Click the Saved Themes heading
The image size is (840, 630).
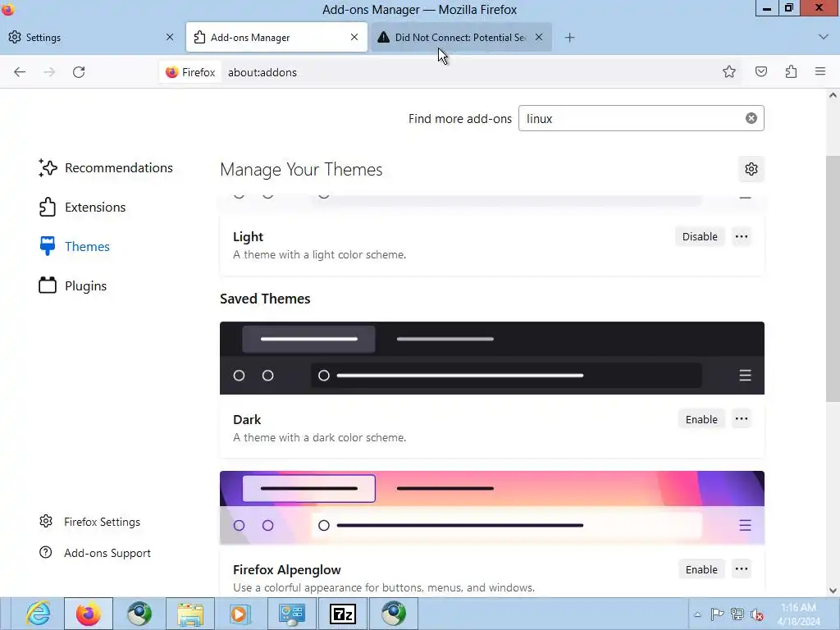265,299
